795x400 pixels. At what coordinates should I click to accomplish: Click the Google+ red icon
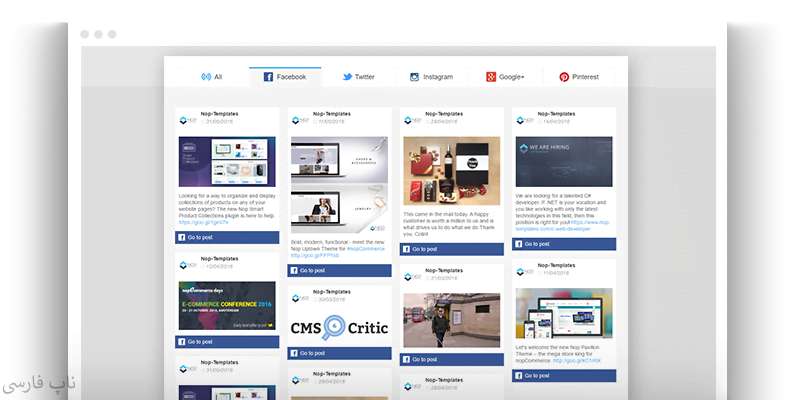coord(491,77)
